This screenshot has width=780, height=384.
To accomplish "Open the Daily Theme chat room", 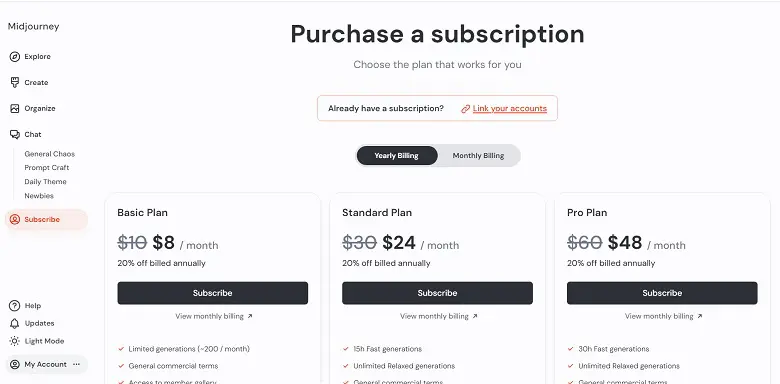I will coord(45,182).
